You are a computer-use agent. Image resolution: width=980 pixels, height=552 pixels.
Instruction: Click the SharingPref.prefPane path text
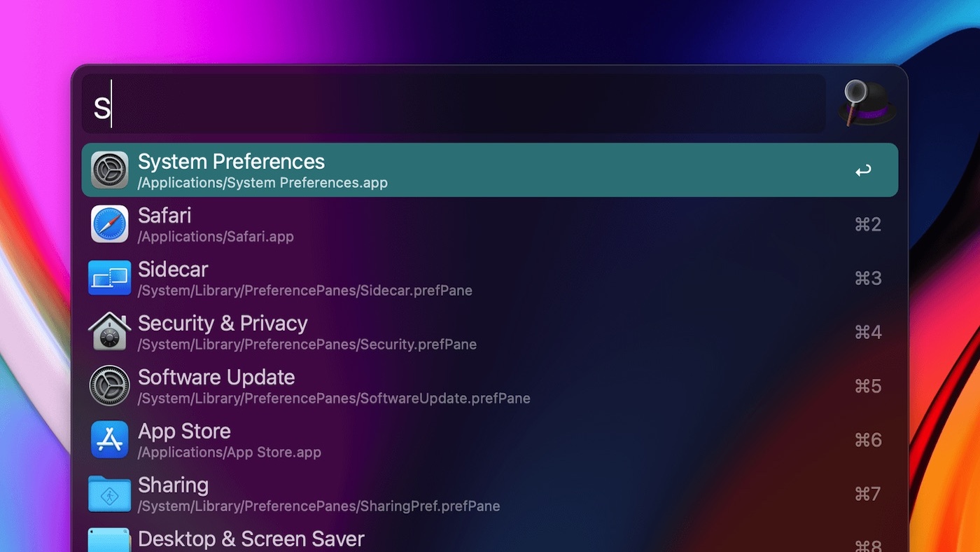pyautogui.click(x=318, y=506)
